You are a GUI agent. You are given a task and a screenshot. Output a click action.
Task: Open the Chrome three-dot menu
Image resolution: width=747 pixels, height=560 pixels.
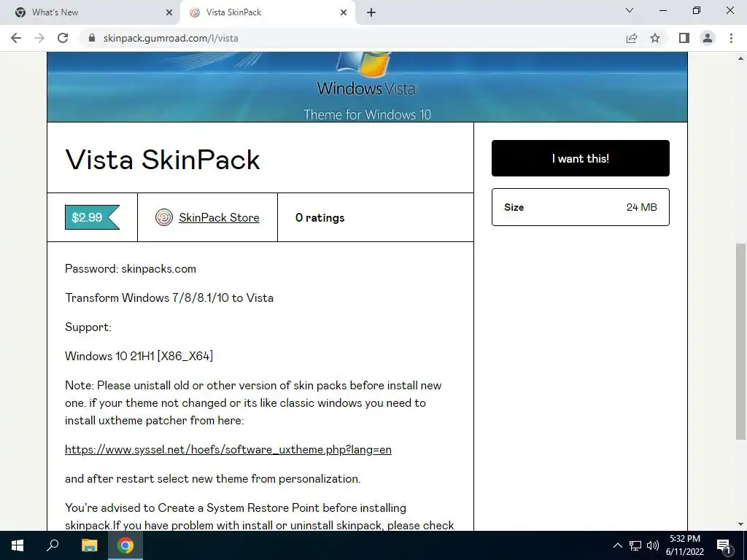tap(731, 38)
